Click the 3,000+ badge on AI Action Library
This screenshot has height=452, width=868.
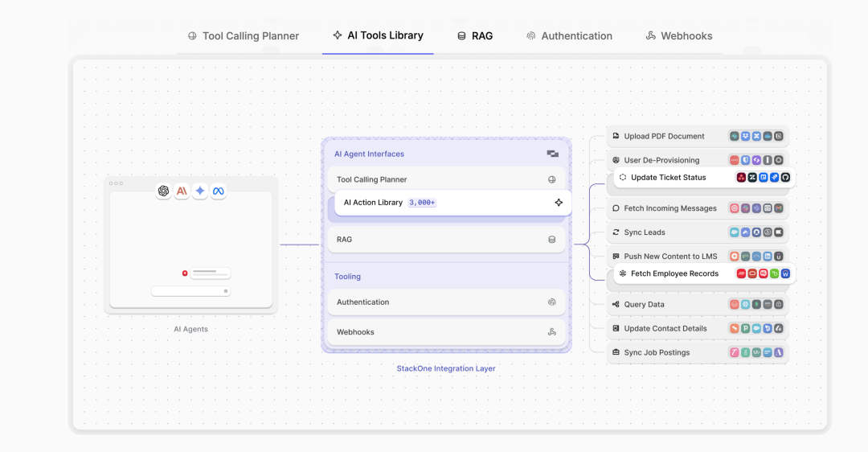click(x=422, y=203)
